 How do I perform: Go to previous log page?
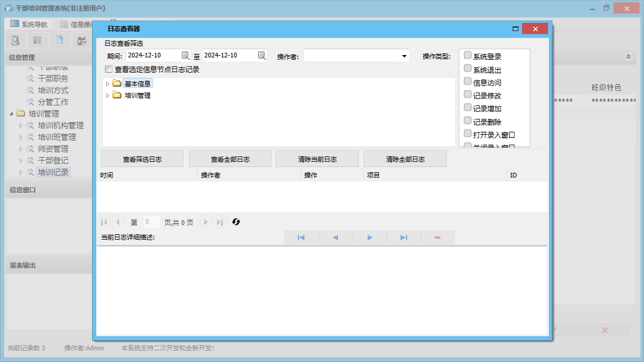tap(117, 222)
